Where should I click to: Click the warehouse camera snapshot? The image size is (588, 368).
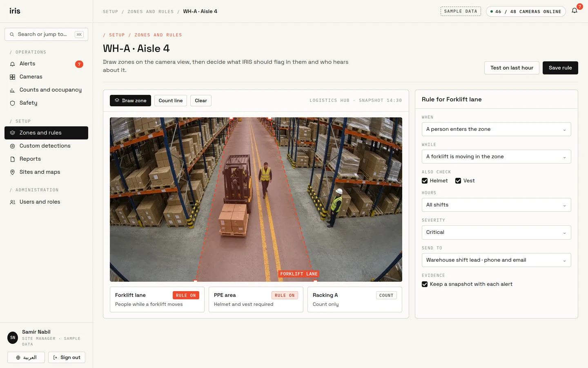point(256,200)
